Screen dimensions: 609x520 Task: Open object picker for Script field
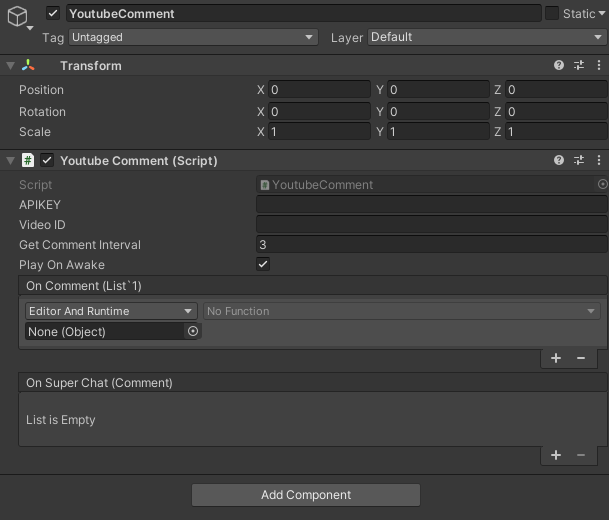(602, 184)
